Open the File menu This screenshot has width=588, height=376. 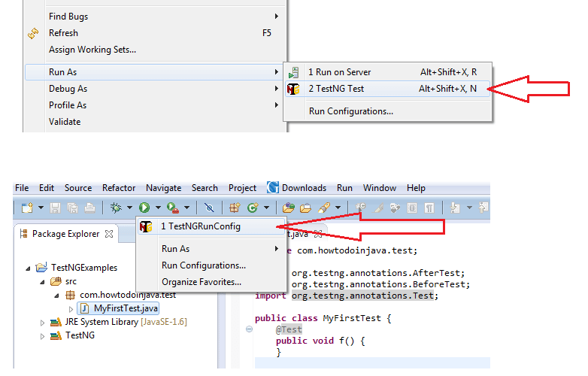pos(22,188)
